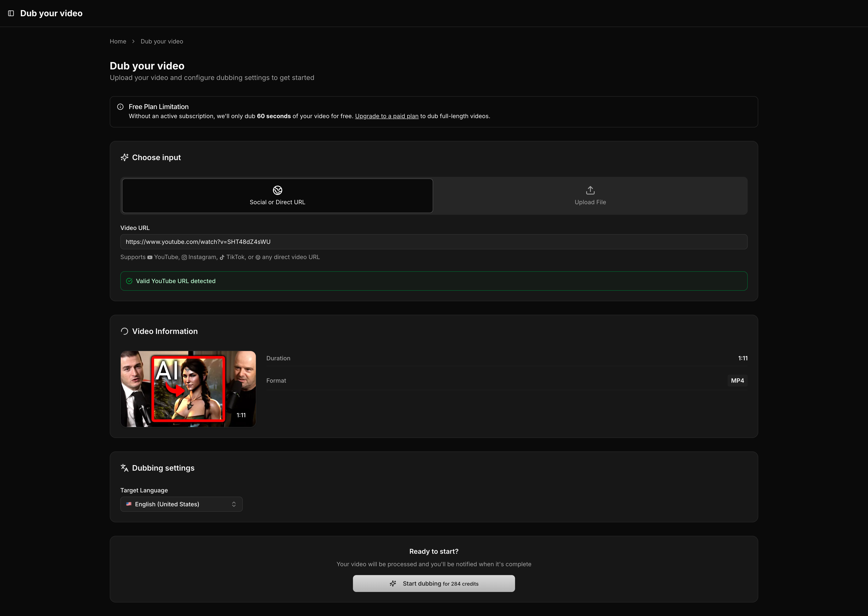Open the Target Language dropdown

click(181, 504)
